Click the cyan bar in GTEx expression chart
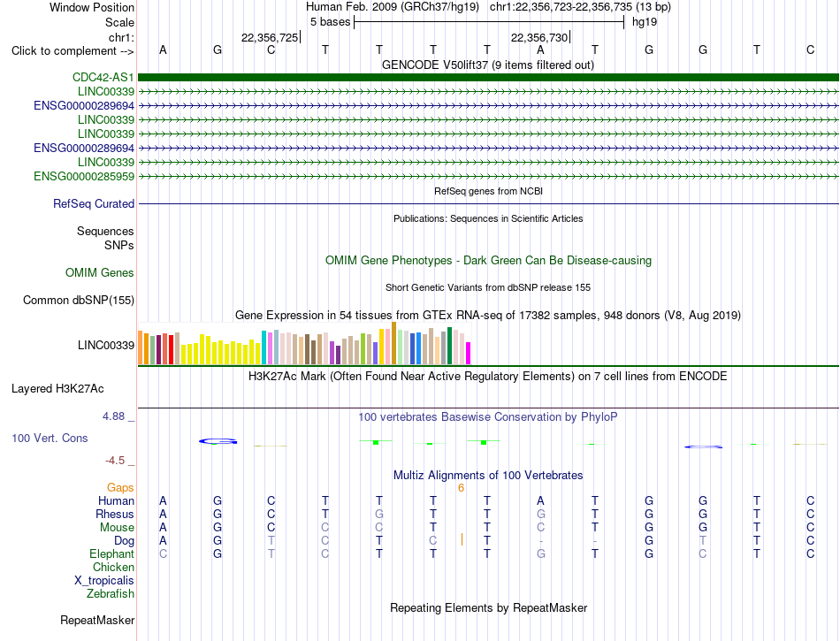This screenshot has width=840, height=641. pyautogui.click(x=264, y=347)
